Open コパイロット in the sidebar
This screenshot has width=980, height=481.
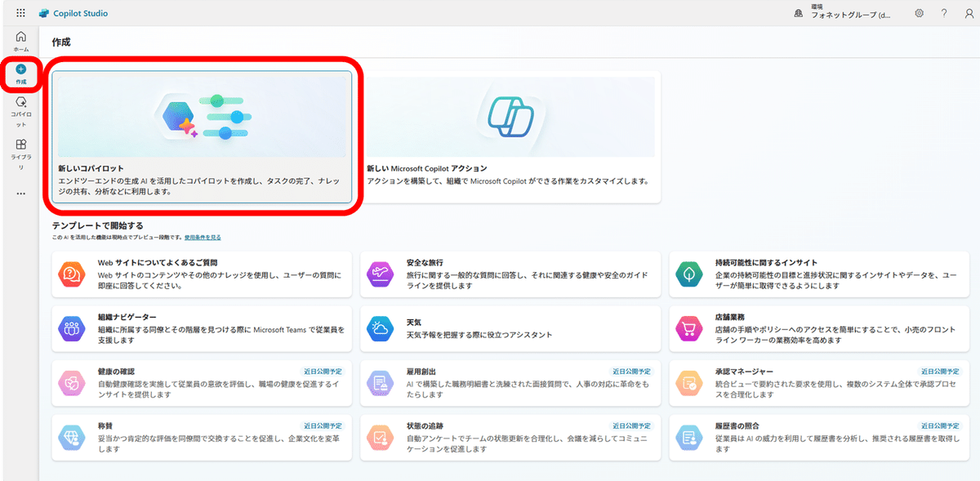coord(20,112)
